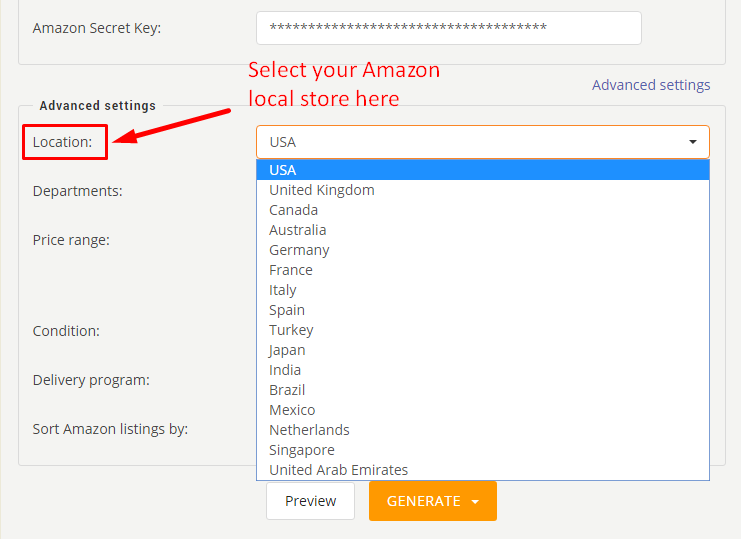Click the Sort Amazon listings by label
Image resolution: width=741 pixels, height=539 pixels.
point(110,429)
